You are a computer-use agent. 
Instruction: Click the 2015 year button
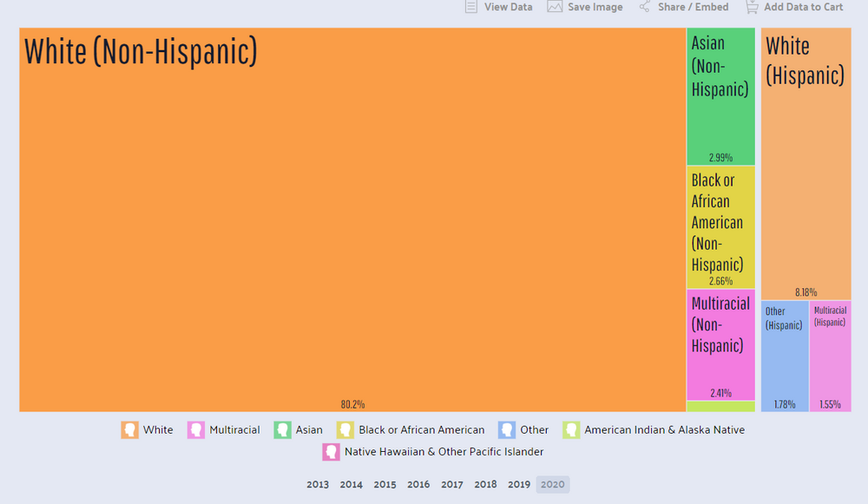tap(385, 484)
